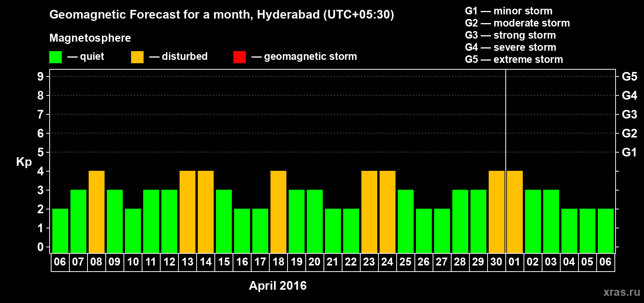Click the orange disturbed legend swatch
This screenshot has height=303, width=644.
[x=137, y=57]
